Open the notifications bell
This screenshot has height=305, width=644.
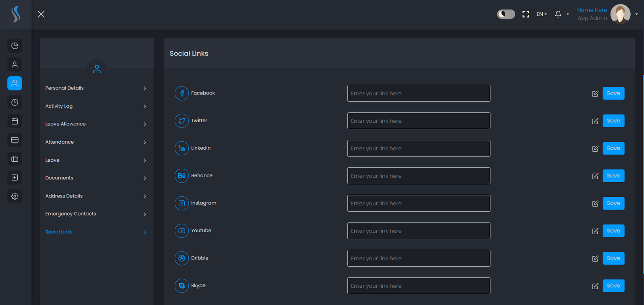click(x=558, y=14)
